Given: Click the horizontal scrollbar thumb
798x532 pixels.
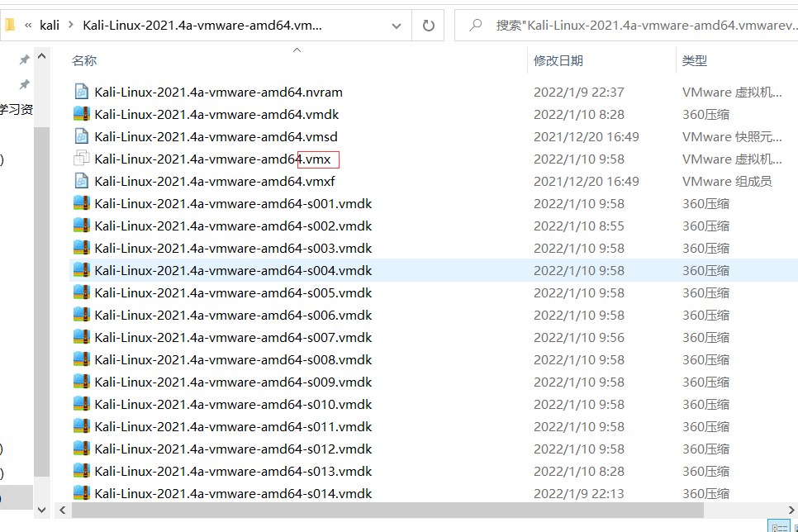Looking at the screenshot, I should click(387, 510).
